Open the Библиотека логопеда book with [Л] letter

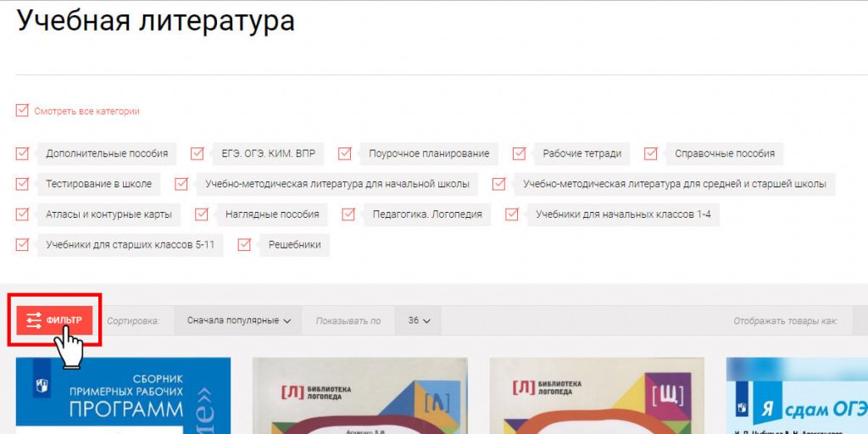pos(360,396)
